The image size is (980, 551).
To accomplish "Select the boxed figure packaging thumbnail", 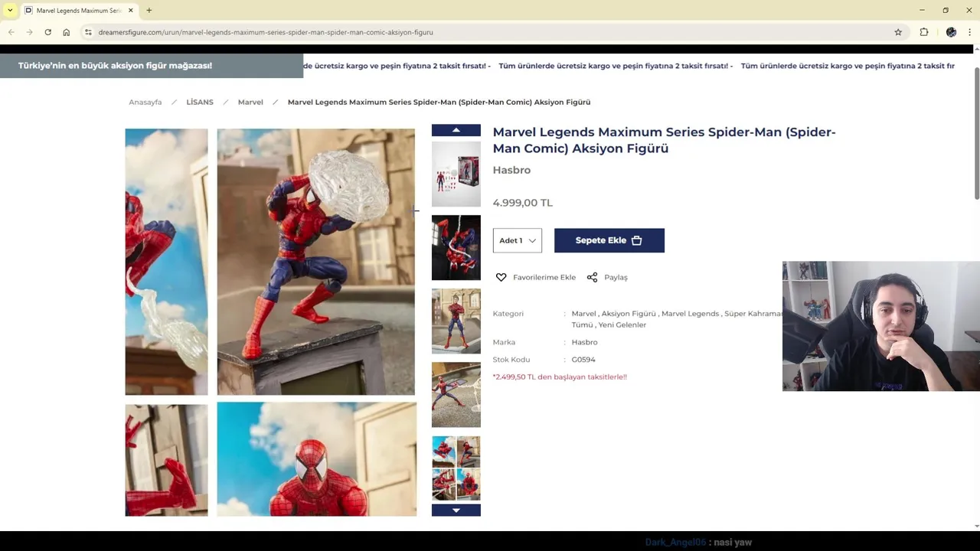I will pyautogui.click(x=456, y=174).
